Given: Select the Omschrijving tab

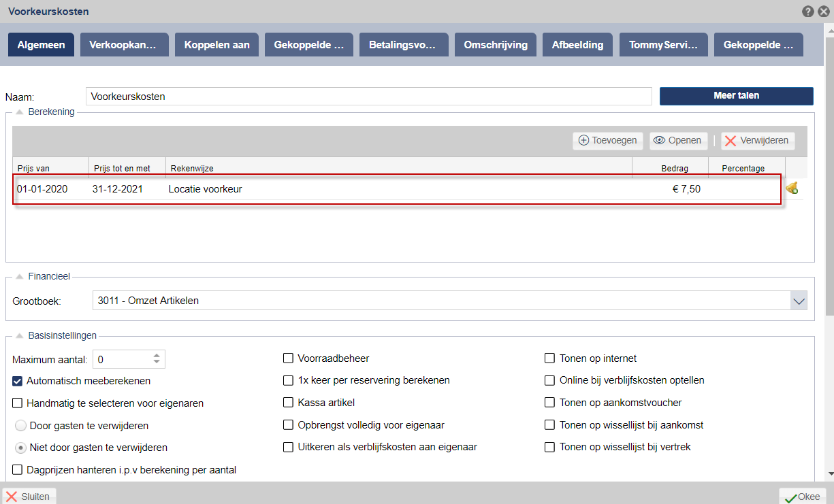Looking at the screenshot, I should tap(496, 45).
